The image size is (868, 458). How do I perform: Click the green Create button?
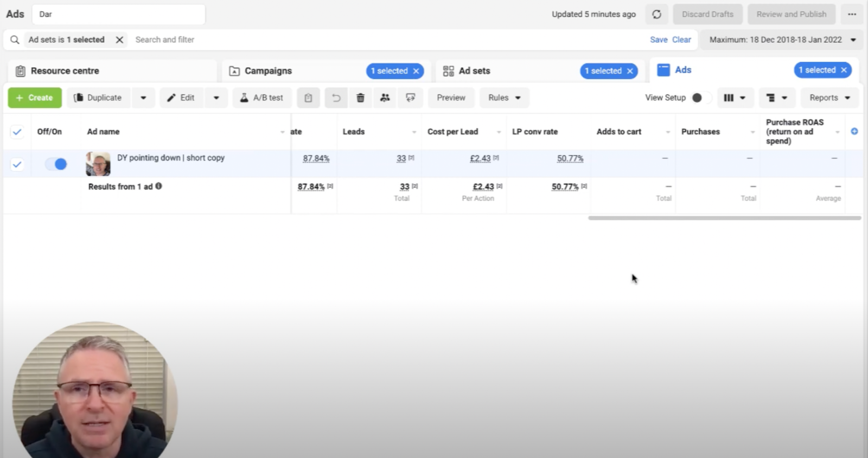(35, 98)
